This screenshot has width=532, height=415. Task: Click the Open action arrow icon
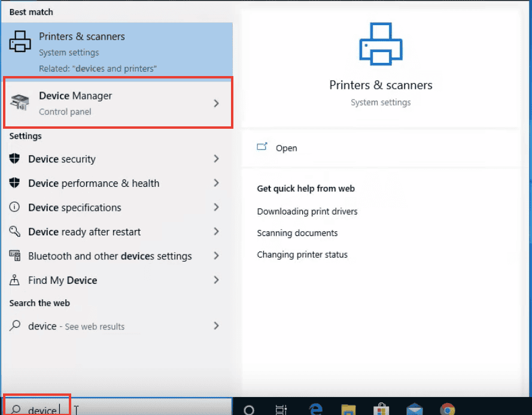(x=262, y=147)
